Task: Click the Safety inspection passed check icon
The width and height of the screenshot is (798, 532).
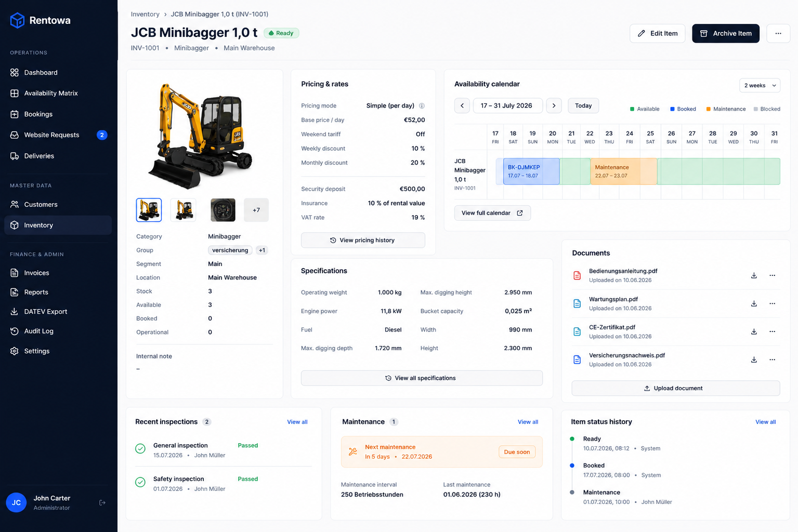Action: [x=140, y=482]
